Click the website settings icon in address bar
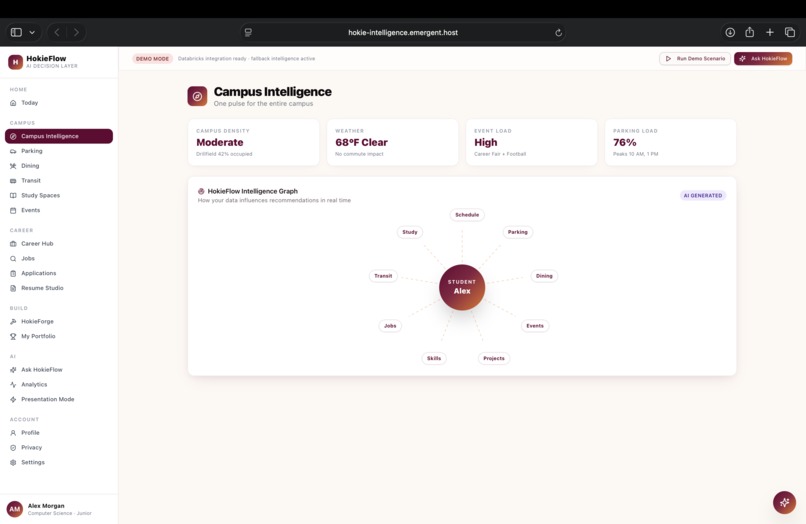This screenshot has width=806, height=524. (x=248, y=32)
